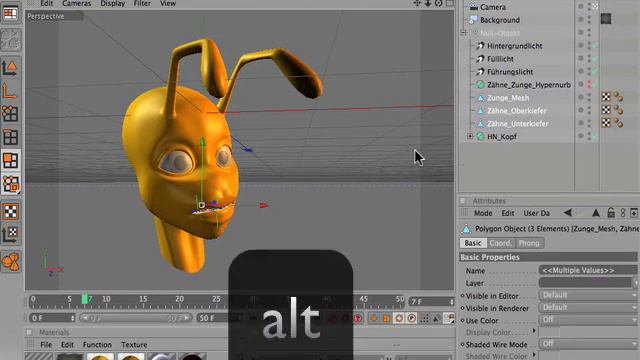Image resolution: width=640 pixels, height=360 pixels.
Task: Select the Texture Axis tool icon
Action: [x=11, y=234]
